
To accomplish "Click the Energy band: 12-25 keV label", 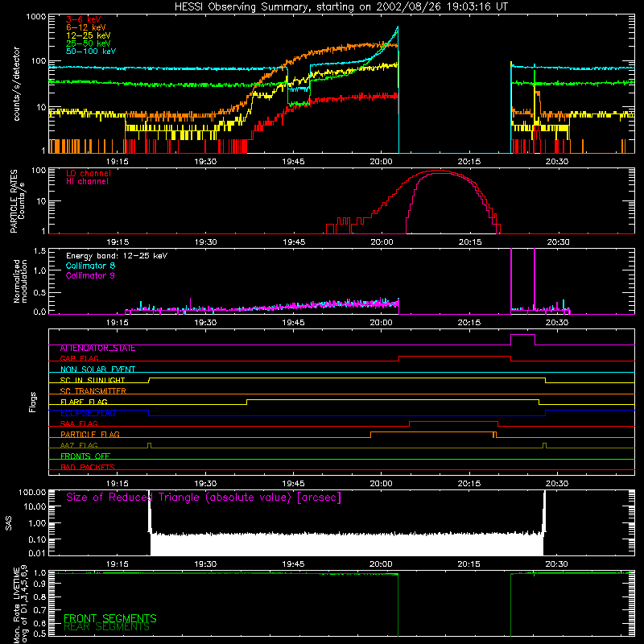I will pos(117,256).
